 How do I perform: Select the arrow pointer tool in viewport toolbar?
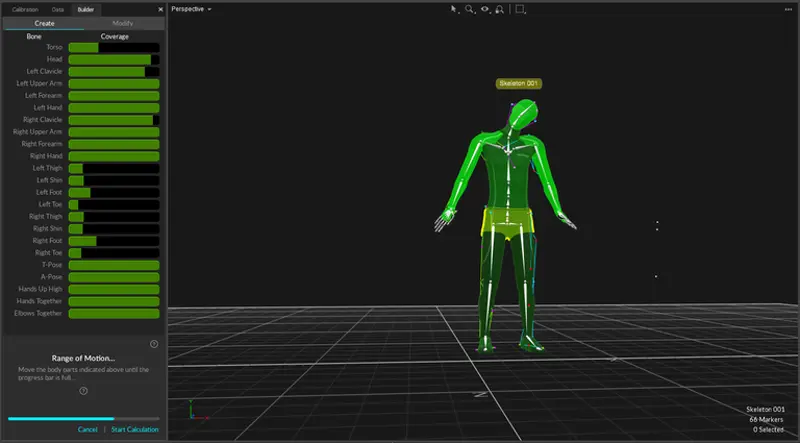point(453,9)
